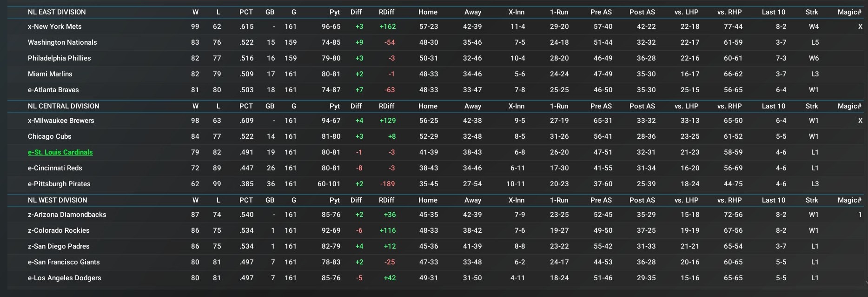Click RDiff header in NL East Division
The image size is (868, 297).
(x=386, y=12)
